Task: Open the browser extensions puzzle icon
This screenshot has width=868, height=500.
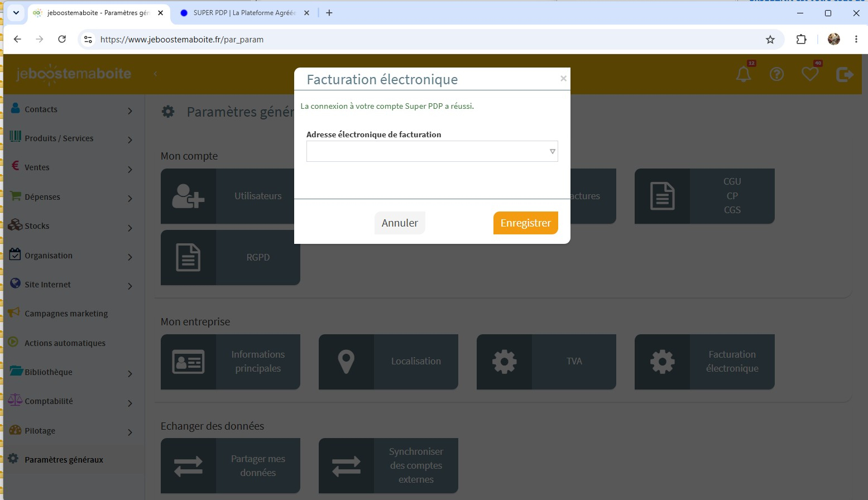Action: coord(801,39)
